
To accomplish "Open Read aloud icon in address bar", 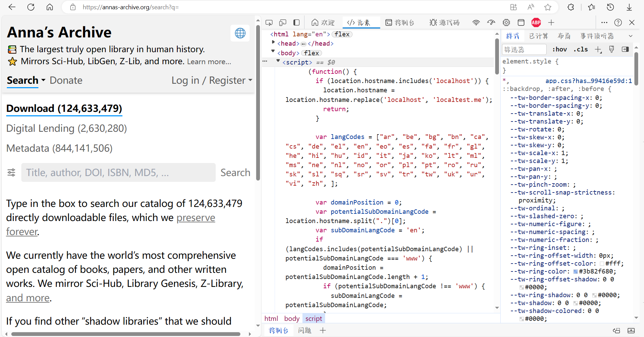I will [531, 7].
